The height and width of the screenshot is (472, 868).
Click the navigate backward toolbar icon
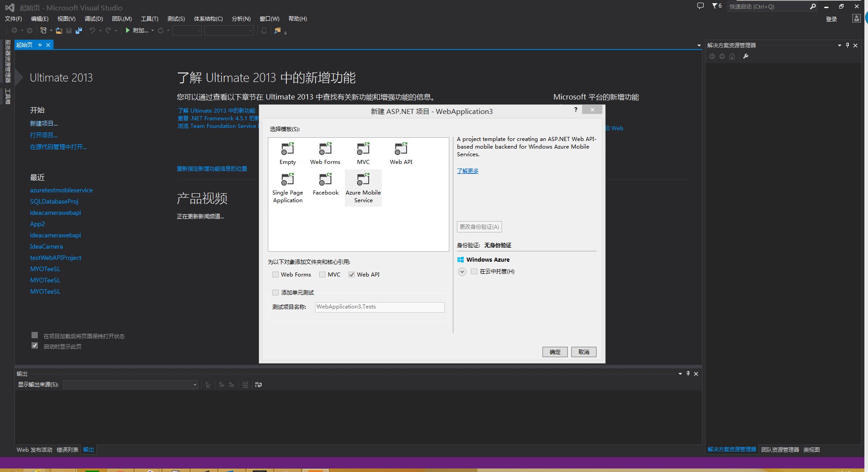tap(14, 31)
